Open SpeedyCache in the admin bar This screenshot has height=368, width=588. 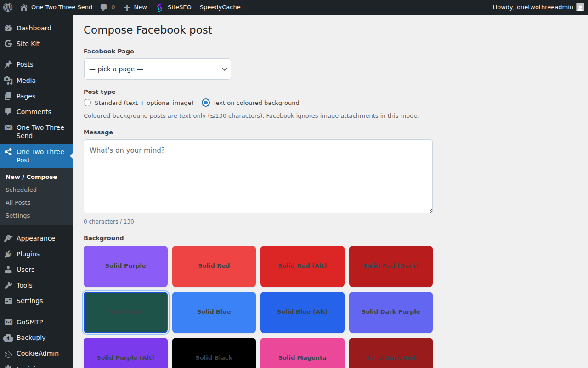click(220, 7)
